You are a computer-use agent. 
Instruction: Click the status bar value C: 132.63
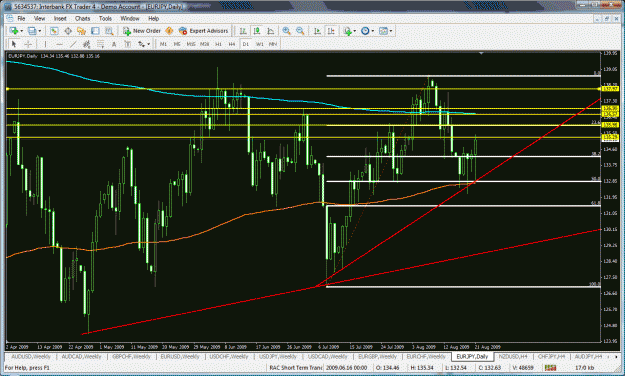coord(489,368)
